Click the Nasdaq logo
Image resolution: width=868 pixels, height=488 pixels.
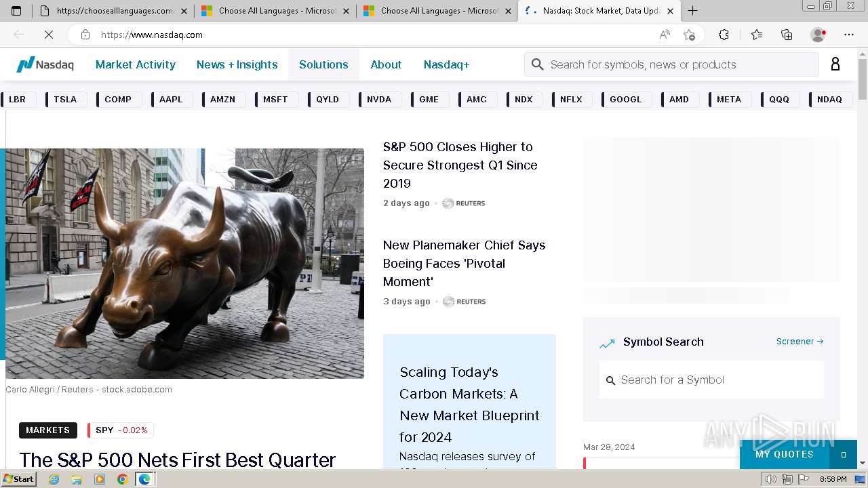coord(45,64)
